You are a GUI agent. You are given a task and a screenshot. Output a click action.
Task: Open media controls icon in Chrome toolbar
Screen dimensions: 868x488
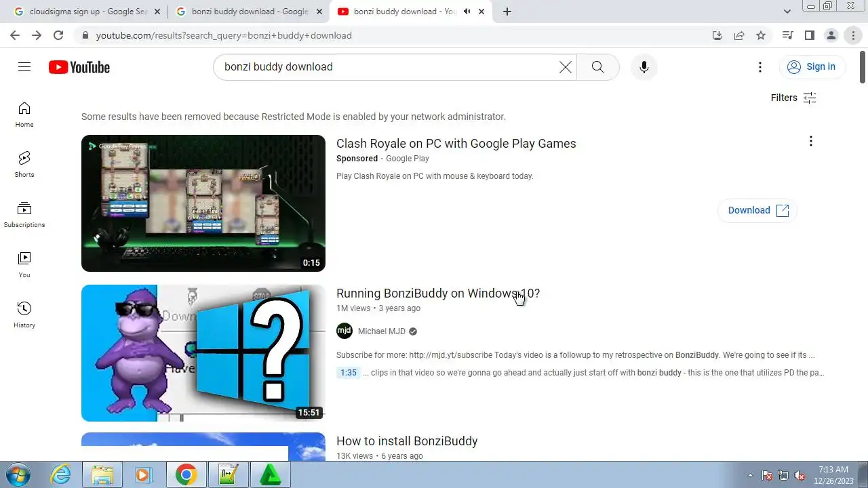click(x=787, y=35)
